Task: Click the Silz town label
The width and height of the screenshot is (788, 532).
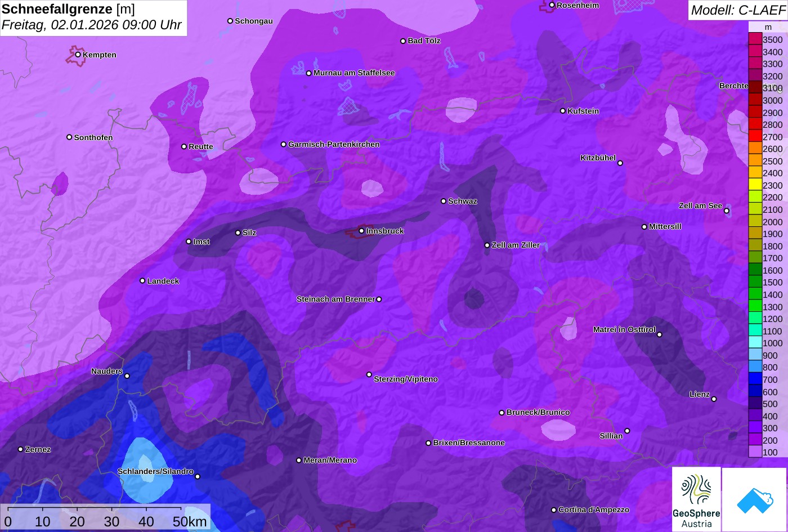Action: [249, 233]
